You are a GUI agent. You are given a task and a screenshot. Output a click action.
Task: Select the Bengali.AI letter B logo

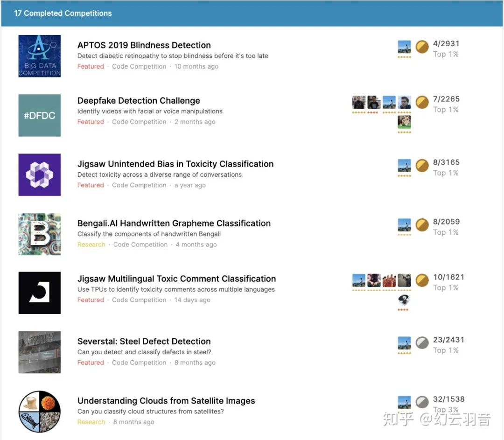(40, 234)
